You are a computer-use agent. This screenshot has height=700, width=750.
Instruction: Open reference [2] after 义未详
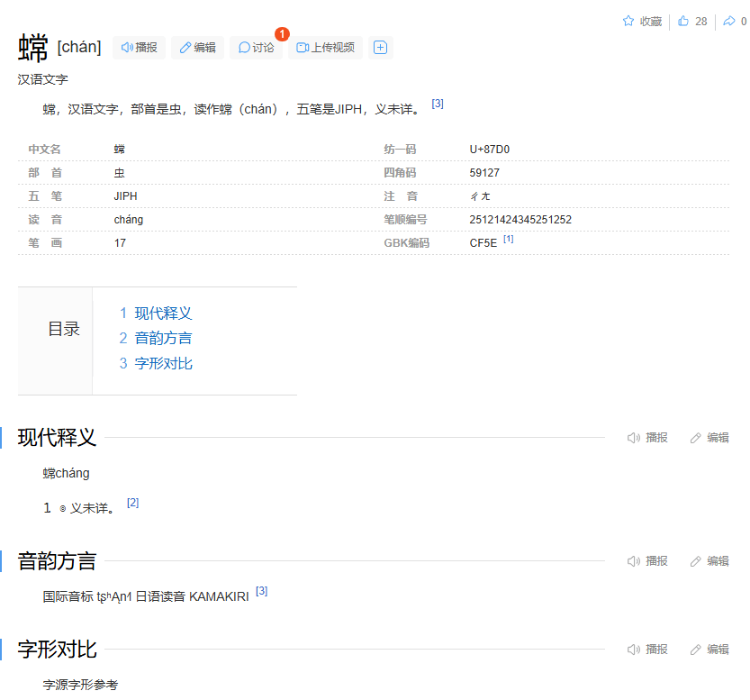pos(132,503)
